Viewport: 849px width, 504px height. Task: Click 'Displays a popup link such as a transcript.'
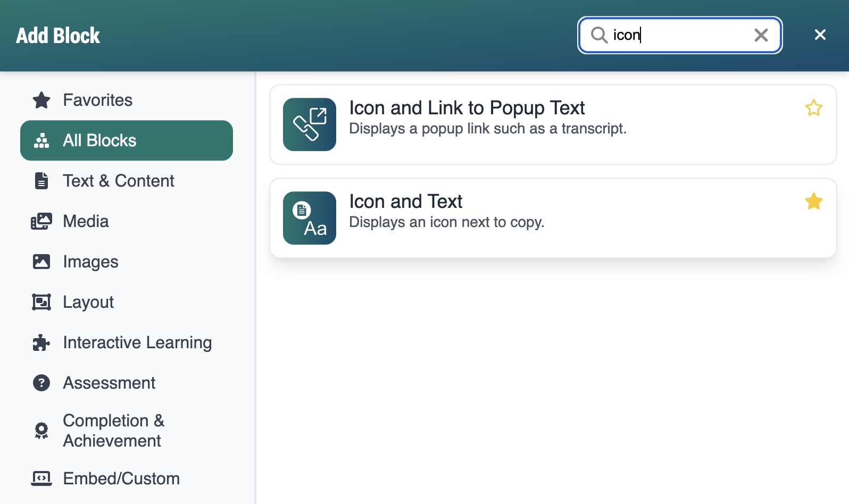488,129
